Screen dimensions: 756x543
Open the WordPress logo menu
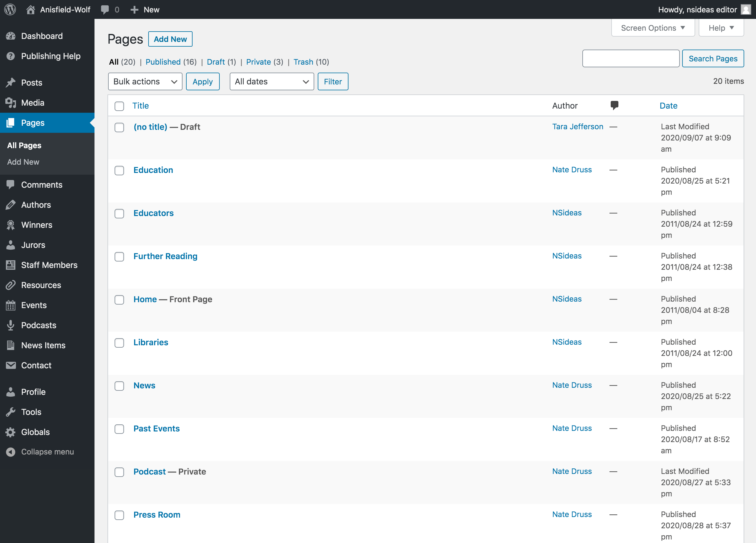tap(10, 9)
